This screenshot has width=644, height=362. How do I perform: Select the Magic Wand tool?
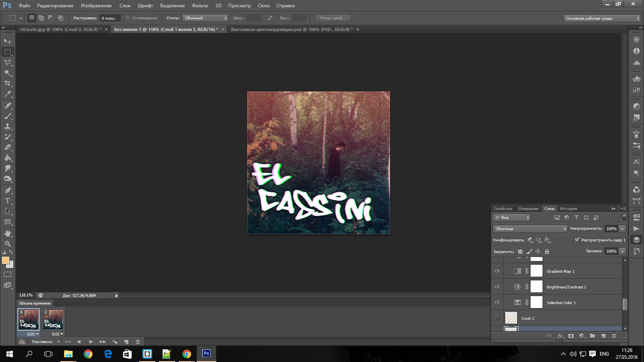(8, 73)
